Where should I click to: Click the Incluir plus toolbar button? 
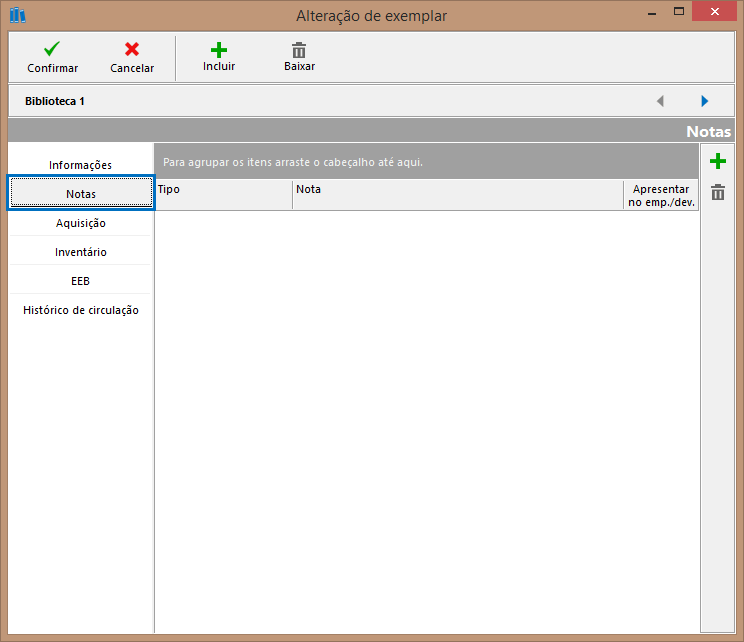coord(219,57)
